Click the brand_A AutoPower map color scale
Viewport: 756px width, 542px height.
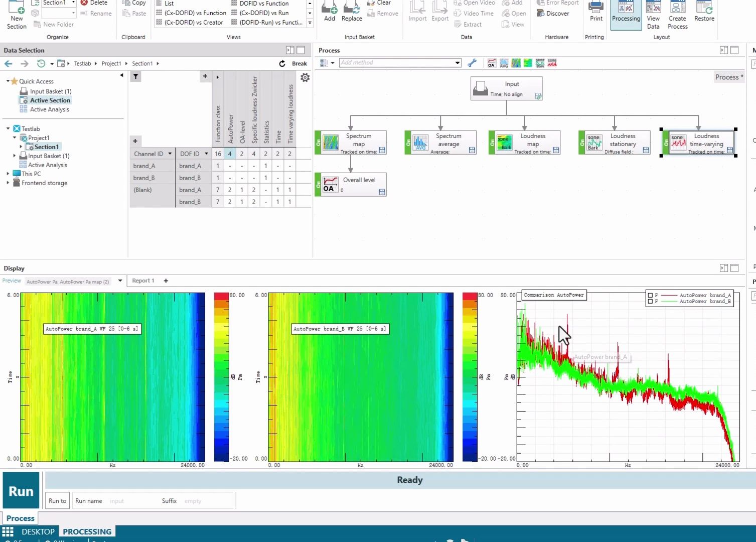point(221,377)
